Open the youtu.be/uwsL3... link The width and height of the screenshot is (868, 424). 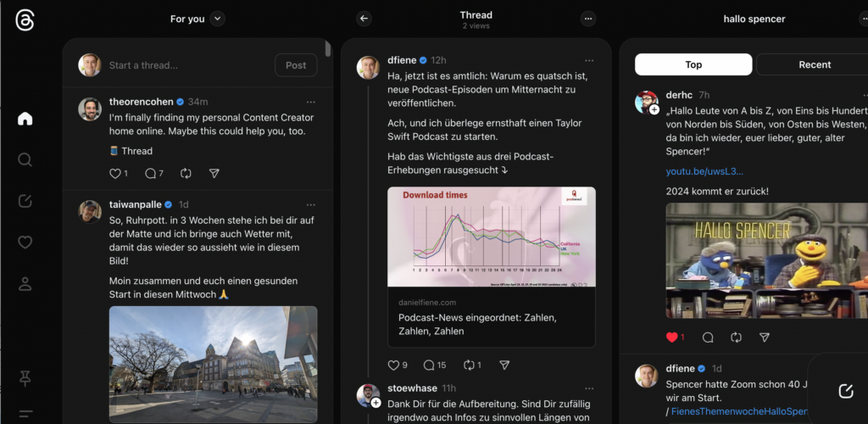[x=704, y=171]
